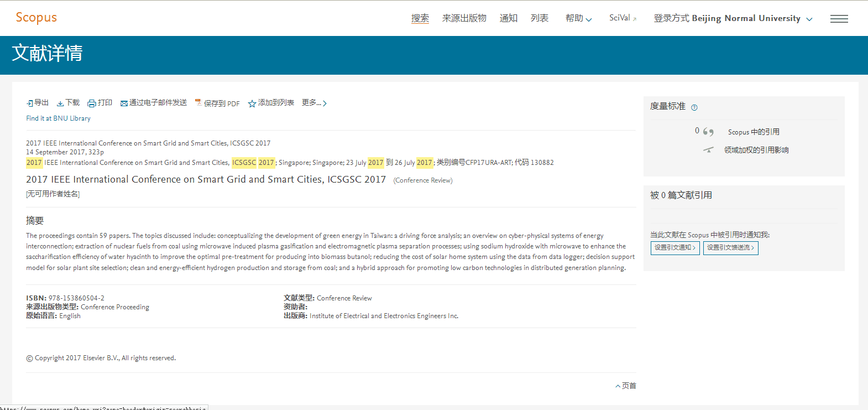Click the [无可用作者姓名] text

tap(53, 194)
